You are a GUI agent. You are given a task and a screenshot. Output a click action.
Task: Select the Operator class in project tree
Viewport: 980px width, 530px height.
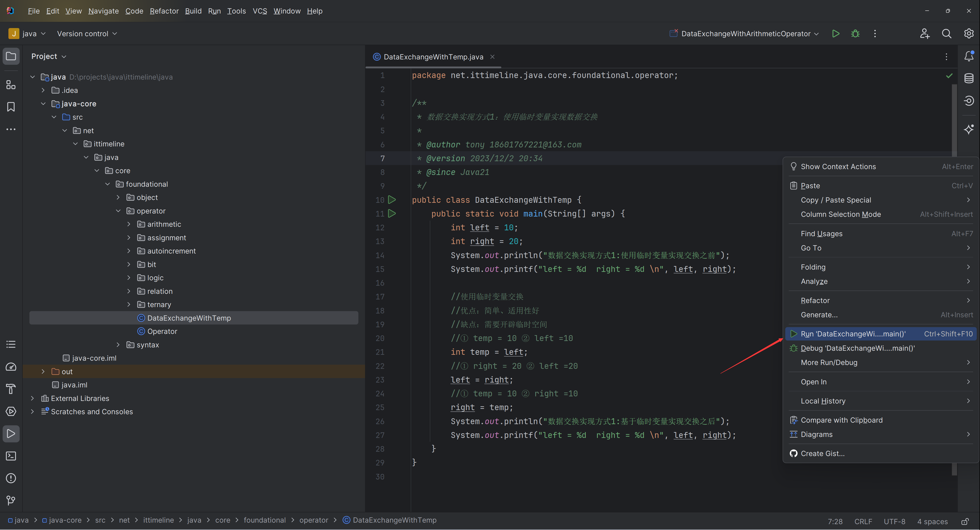click(162, 331)
